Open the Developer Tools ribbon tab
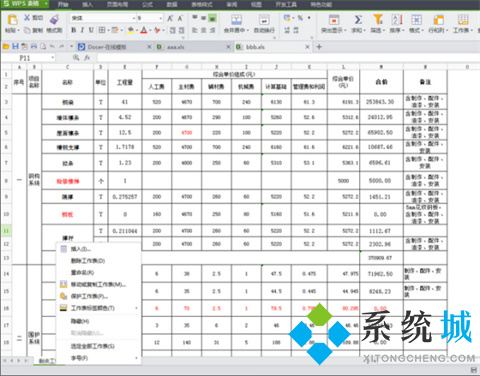This screenshot has height=376, width=480. [286, 4]
